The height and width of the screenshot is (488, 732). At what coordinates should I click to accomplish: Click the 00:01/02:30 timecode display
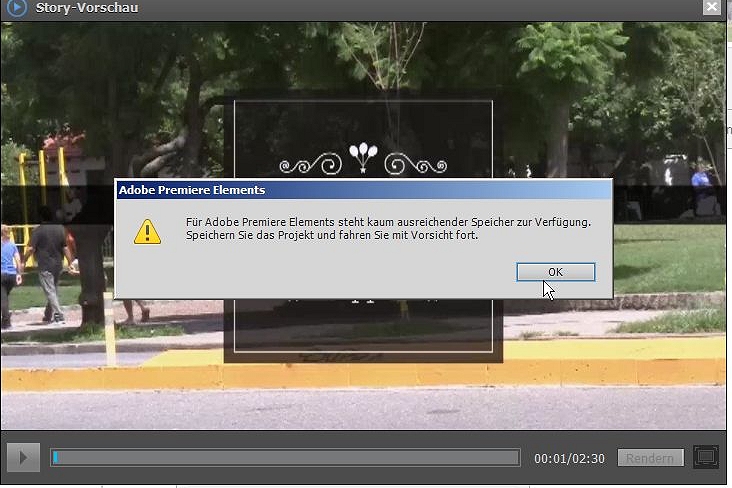569,459
